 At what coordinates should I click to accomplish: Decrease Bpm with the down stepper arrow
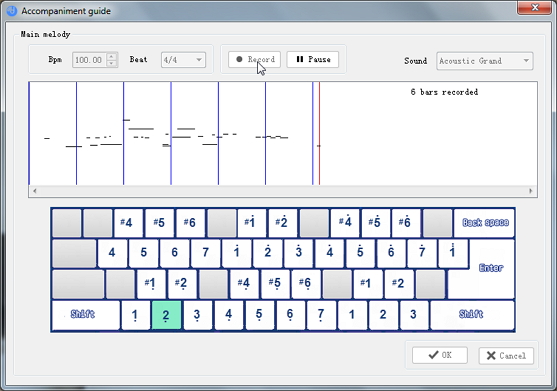112,64
